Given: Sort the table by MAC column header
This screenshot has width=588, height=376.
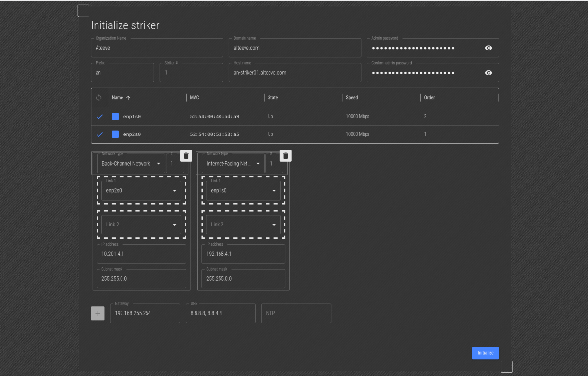Looking at the screenshot, I should 195,98.
